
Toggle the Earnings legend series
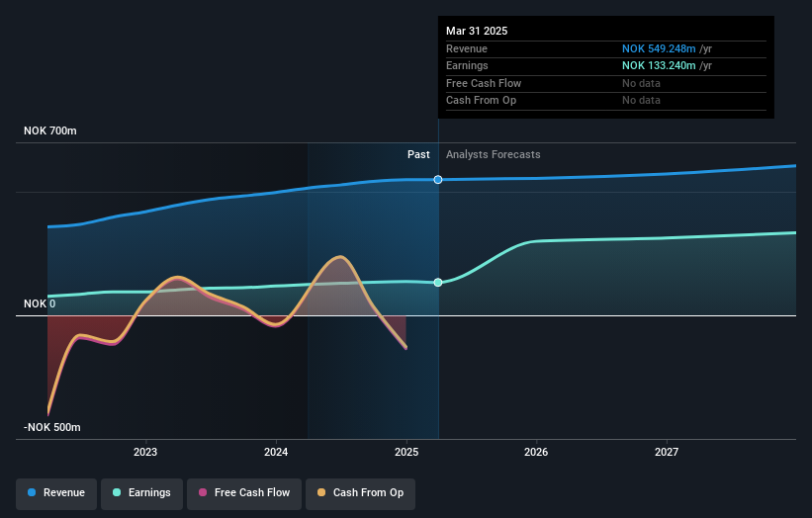(x=141, y=493)
